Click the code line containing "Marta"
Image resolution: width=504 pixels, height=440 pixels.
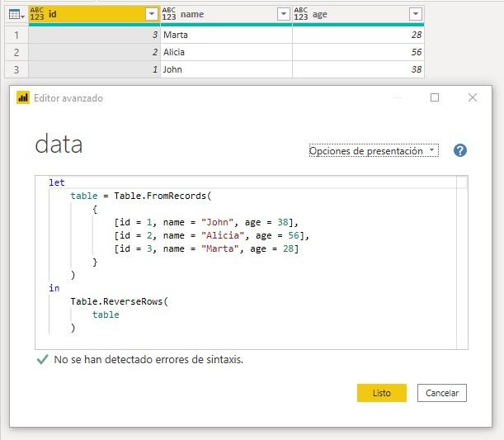click(x=206, y=248)
